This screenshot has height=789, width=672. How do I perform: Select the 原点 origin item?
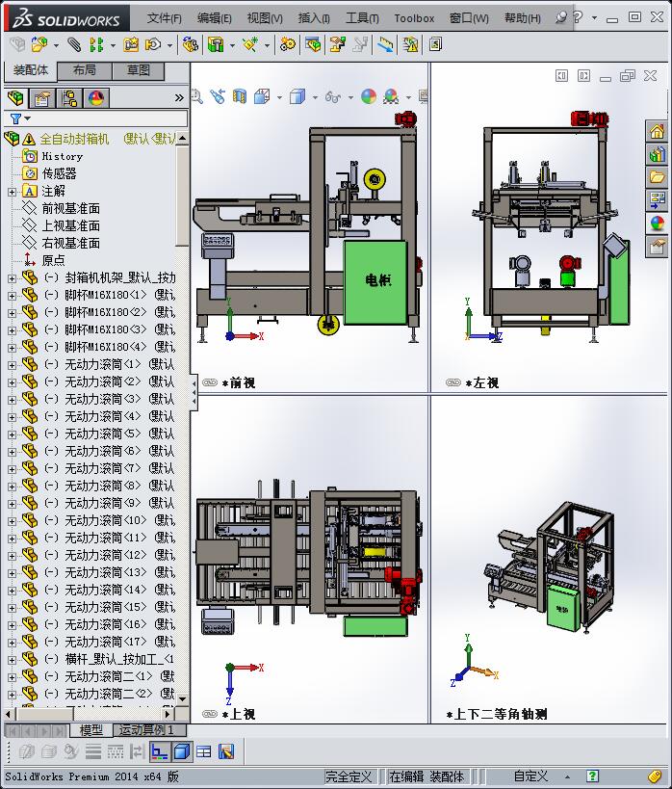(x=53, y=260)
